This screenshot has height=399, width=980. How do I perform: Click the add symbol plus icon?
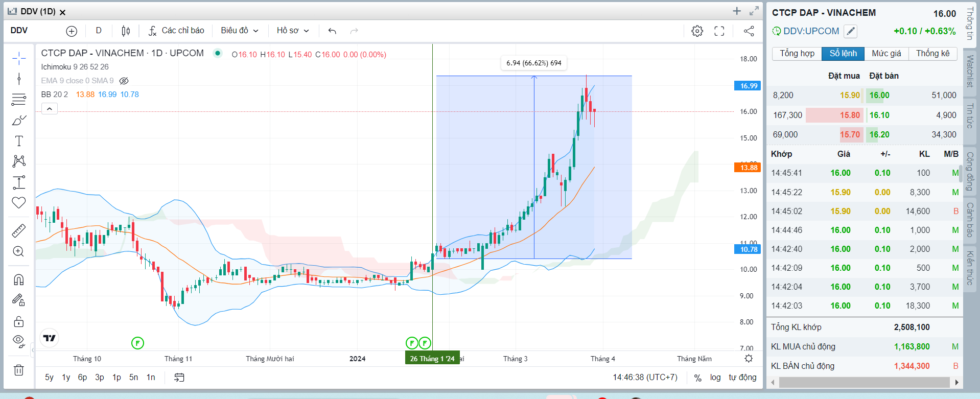coord(72,31)
